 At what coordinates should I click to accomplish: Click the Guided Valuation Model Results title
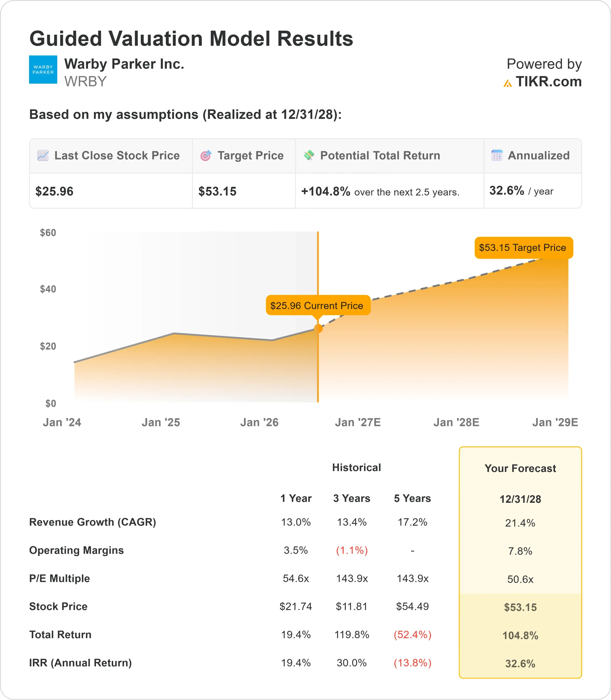[x=191, y=39]
